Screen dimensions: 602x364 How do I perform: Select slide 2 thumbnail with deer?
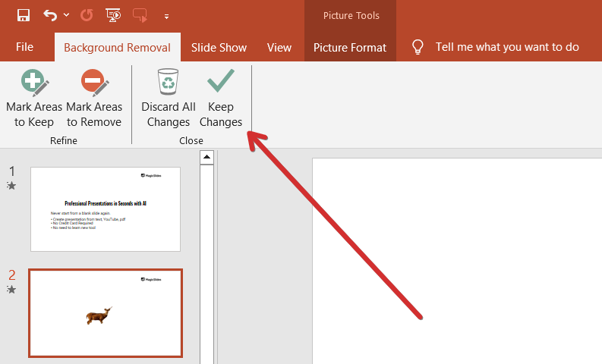106,313
